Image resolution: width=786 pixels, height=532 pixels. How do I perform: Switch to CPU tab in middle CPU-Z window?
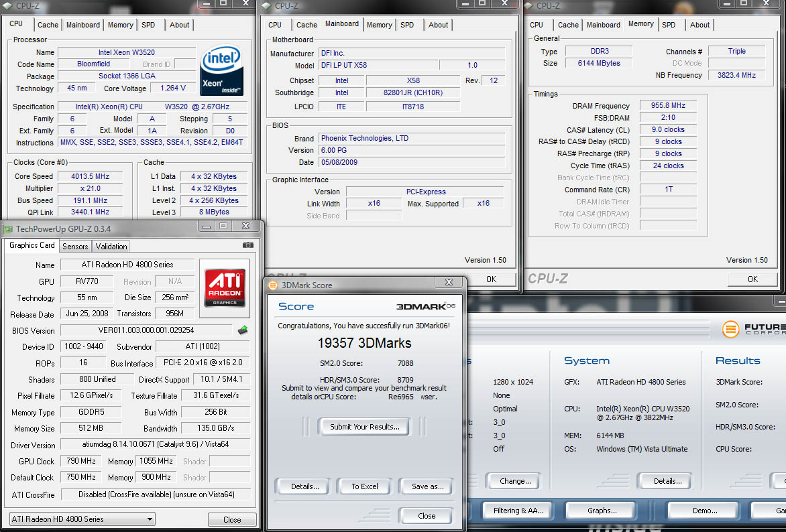[275, 25]
